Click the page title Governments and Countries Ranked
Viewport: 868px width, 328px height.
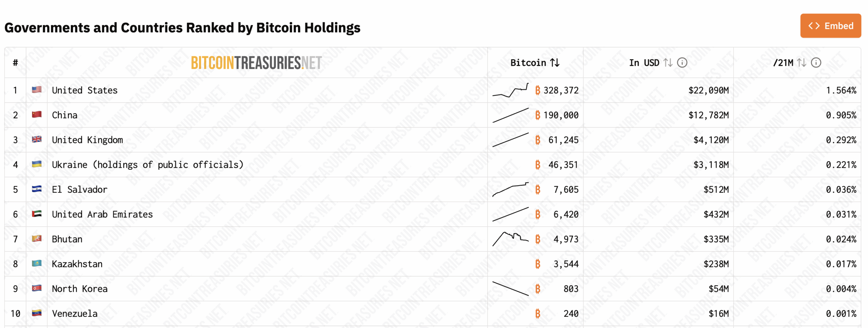[182, 28]
